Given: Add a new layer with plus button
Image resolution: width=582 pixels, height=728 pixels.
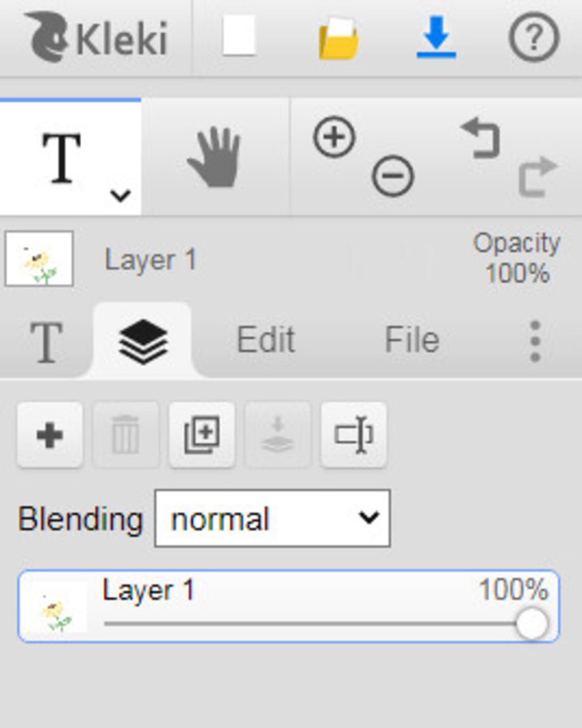Looking at the screenshot, I should (50, 435).
